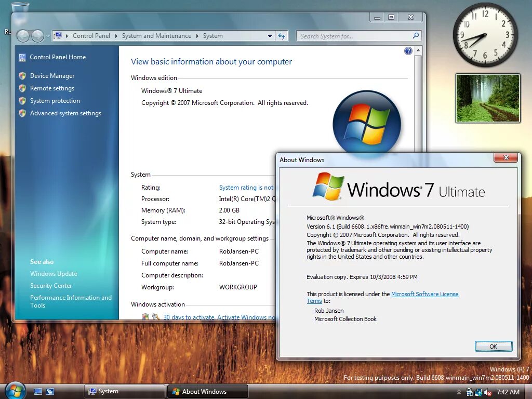Click Switch between windows quick launch icon
Screen dimensions: 532x399
(50, 392)
